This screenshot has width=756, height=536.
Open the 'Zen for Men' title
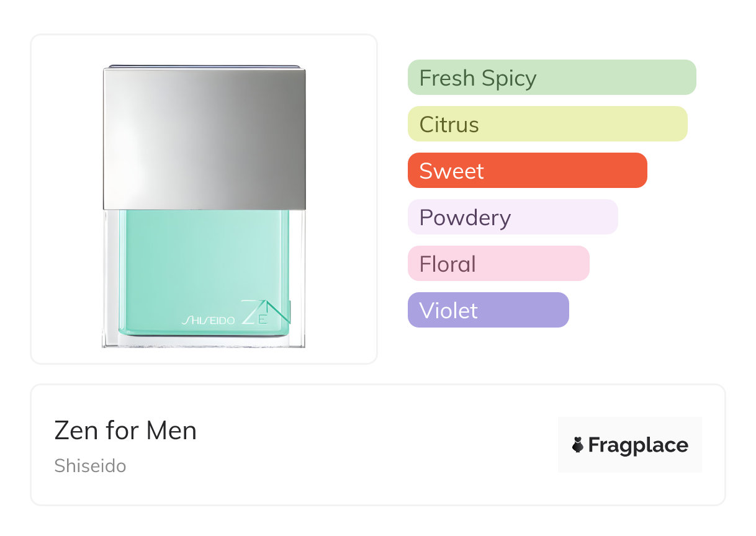pyautogui.click(x=125, y=431)
